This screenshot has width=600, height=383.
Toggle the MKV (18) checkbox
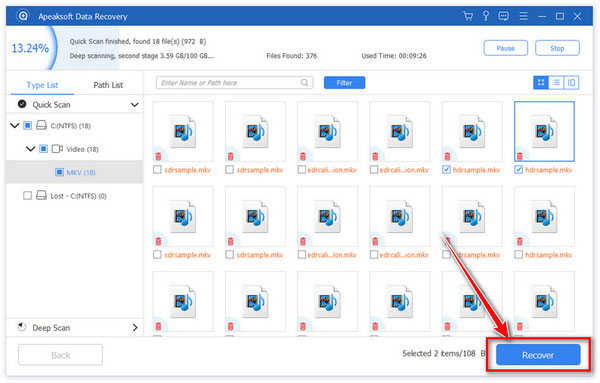coord(59,172)
